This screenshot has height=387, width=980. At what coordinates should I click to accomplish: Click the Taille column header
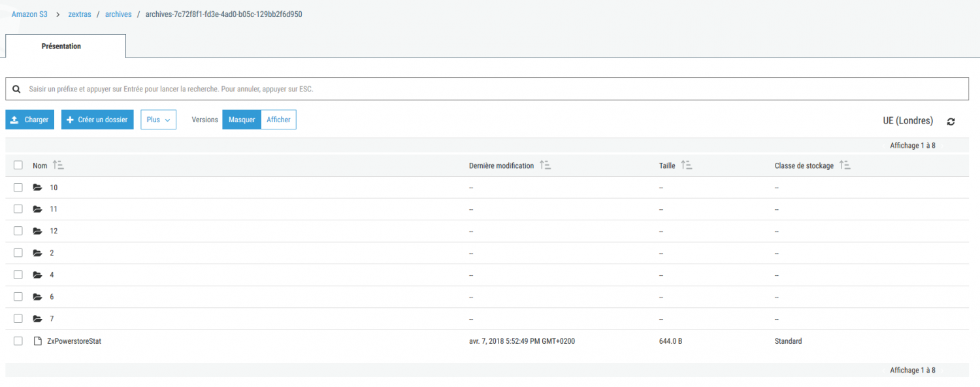pos(667,165)
